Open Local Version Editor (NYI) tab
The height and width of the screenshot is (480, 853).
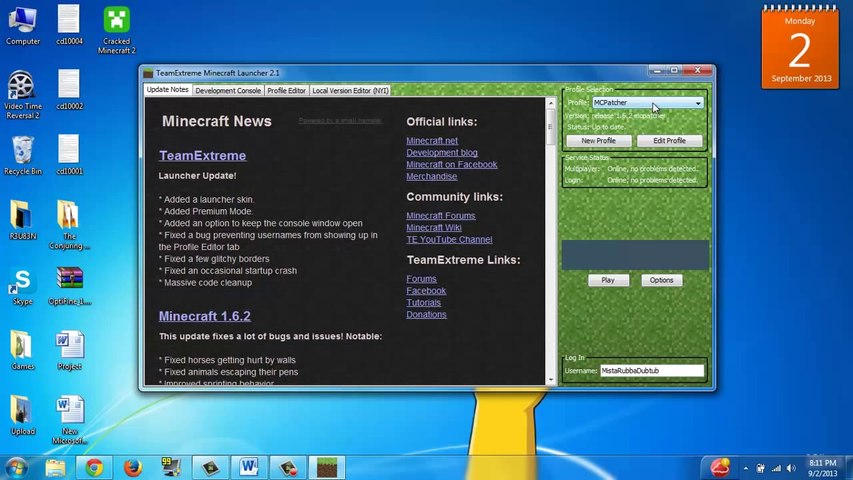(x=350, y=91)
